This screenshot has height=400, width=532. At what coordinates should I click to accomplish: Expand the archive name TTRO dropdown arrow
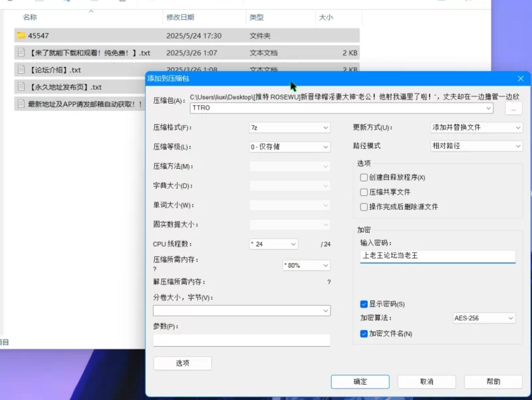click(x=489, y=108)
